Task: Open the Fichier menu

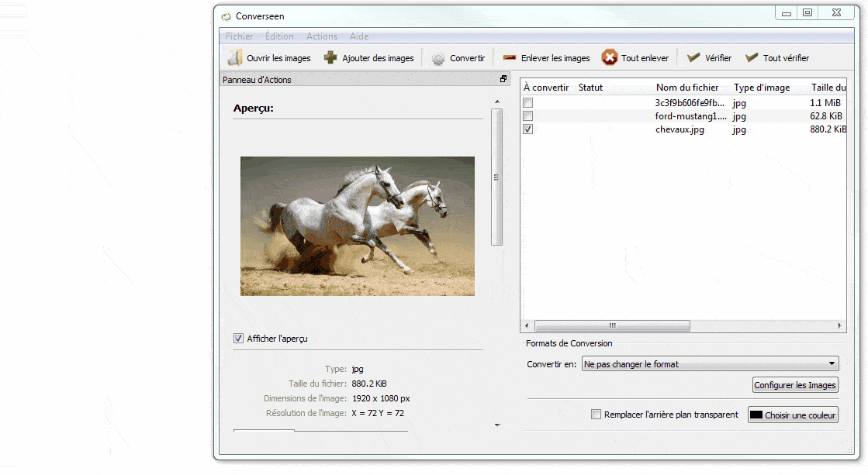Action: coord(239,36)
